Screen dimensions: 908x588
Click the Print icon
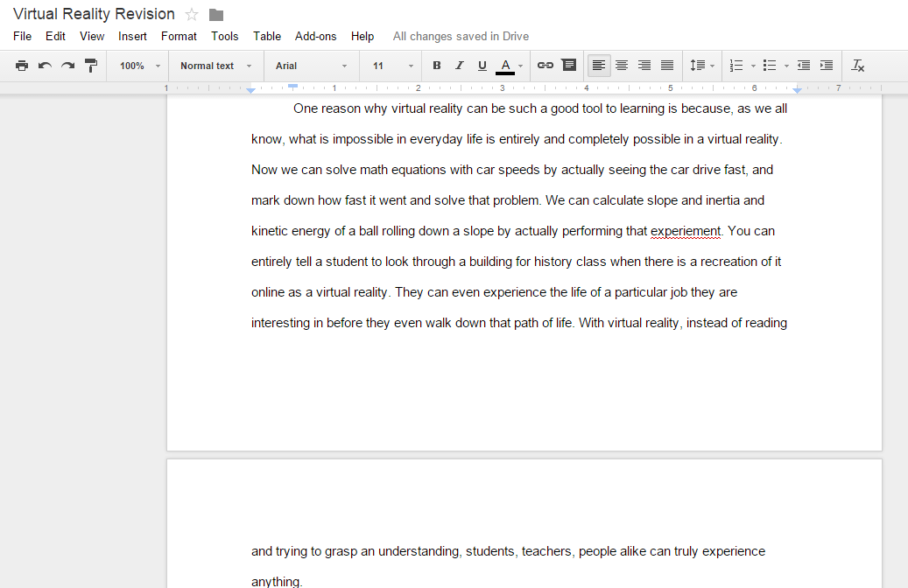pyautogui.click(x=21, y=66)
